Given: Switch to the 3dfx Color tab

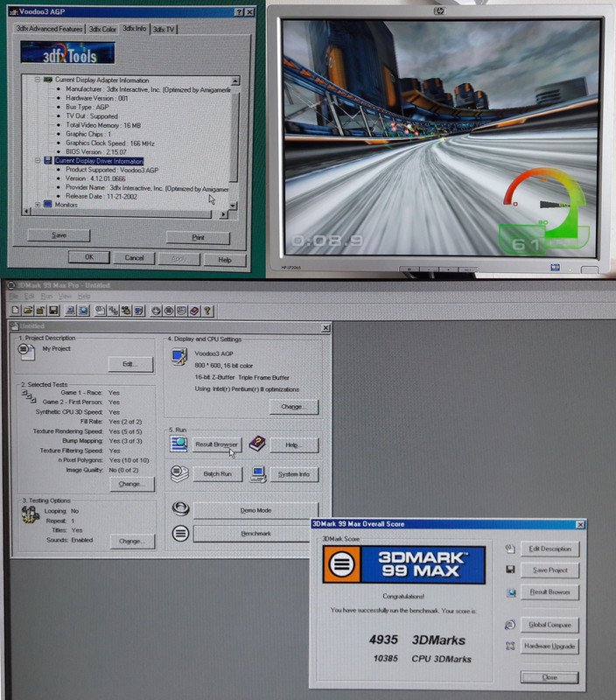Looking at the screenshot, I should tap(102, 29).
